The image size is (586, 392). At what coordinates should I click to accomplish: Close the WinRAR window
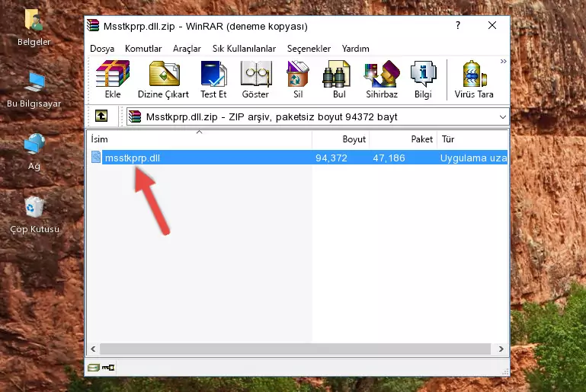[492, 25]
